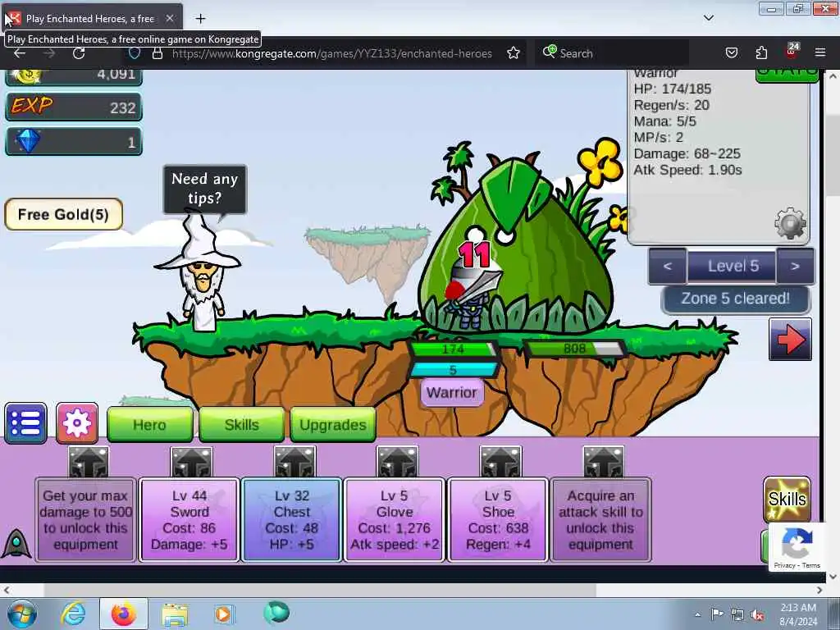The image size is (840, 630).
Task: Open Firefox extensions puzzle icon
Action: [x=761, y=53]
